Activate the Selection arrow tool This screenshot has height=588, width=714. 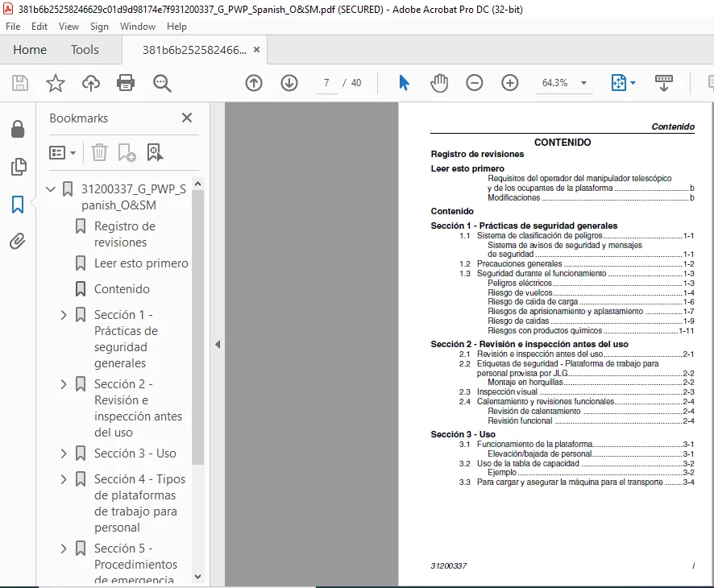tap(404, 83)
